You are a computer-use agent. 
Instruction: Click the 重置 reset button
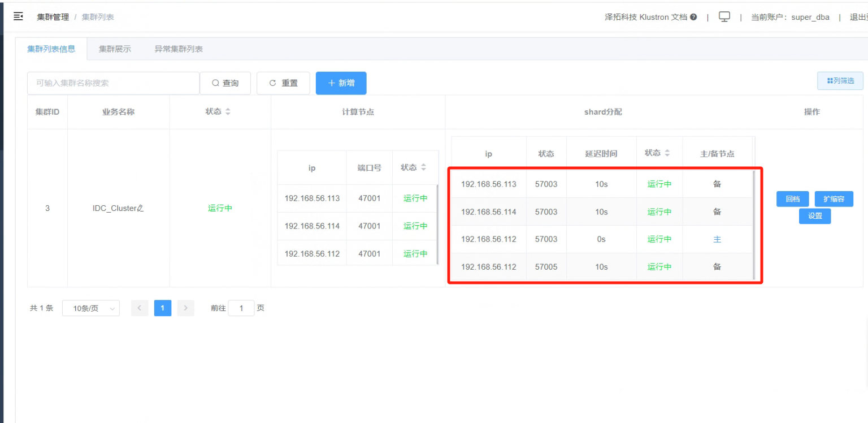click(283, 83)
